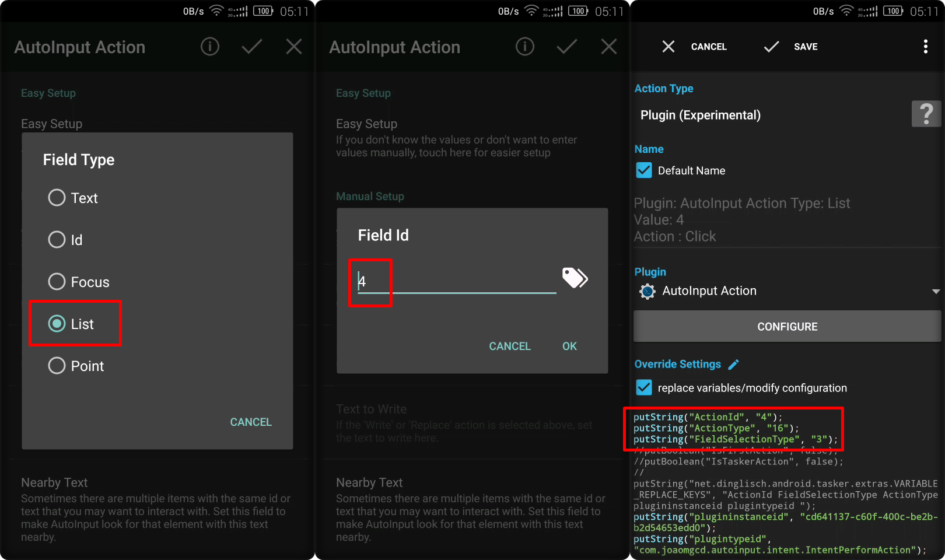
Task: Choose the Point field type option
Action: point(57,366)
